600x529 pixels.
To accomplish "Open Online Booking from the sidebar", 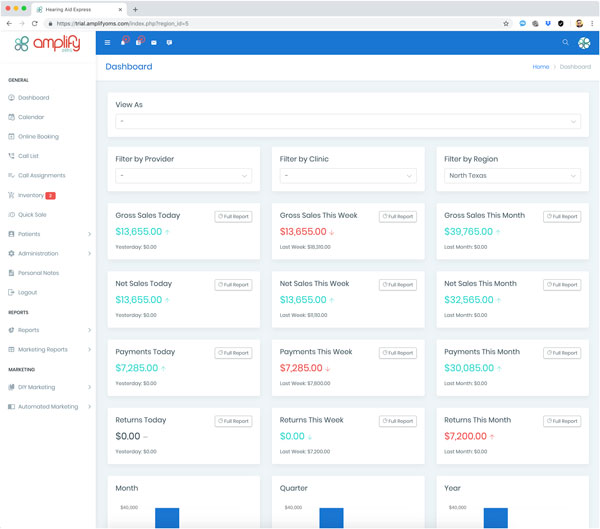I will [38, 137].
